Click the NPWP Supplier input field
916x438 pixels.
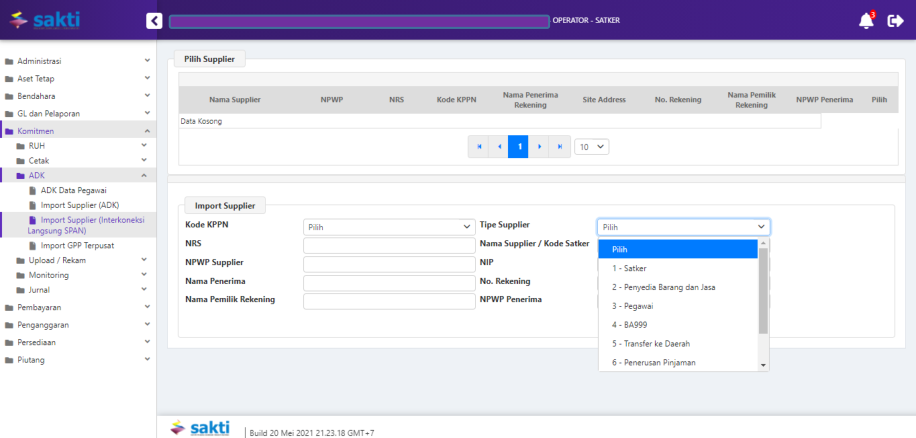click(x=388, y=263)
